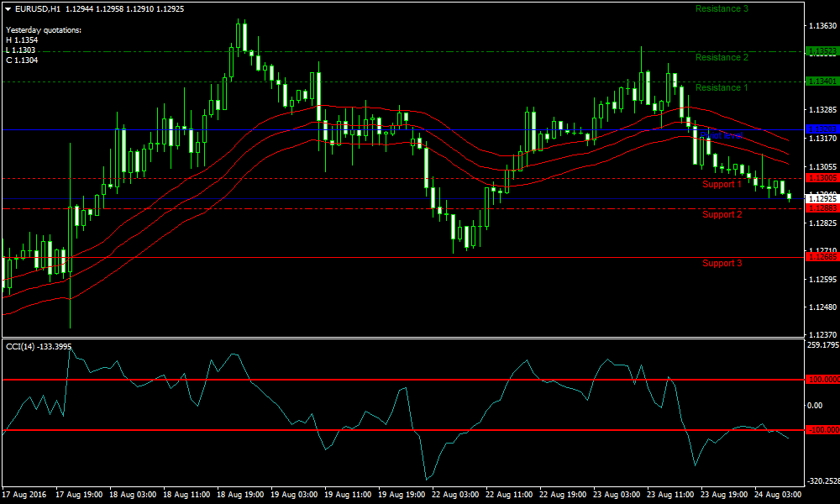The height and width of the screenshot is (504, 840).
Task: Click the current price 1.12925 tag
Action: (x=821, y=199)
